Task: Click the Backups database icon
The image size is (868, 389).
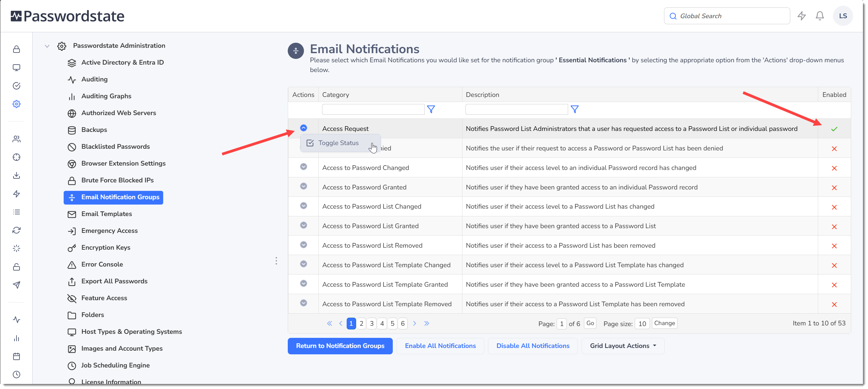Action: pos(72,130)
